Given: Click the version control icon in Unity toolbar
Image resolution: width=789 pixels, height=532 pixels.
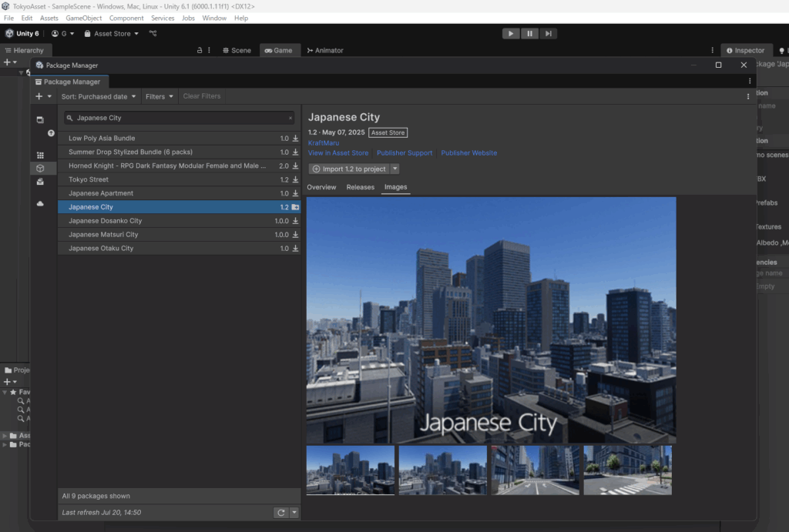Looking at the screenshot, I should (153, 34).
